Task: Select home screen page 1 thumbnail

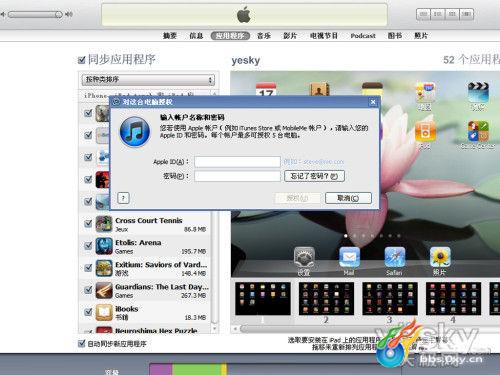Action: click(263, 299)
